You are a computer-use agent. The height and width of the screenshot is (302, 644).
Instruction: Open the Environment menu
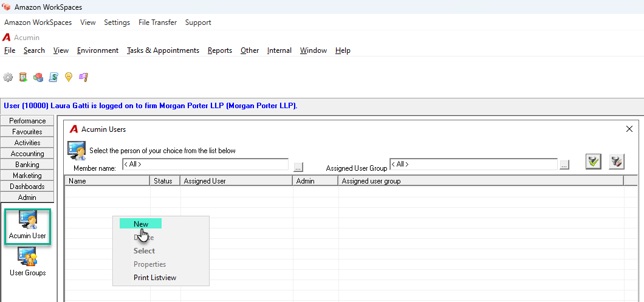pos(98,50)
